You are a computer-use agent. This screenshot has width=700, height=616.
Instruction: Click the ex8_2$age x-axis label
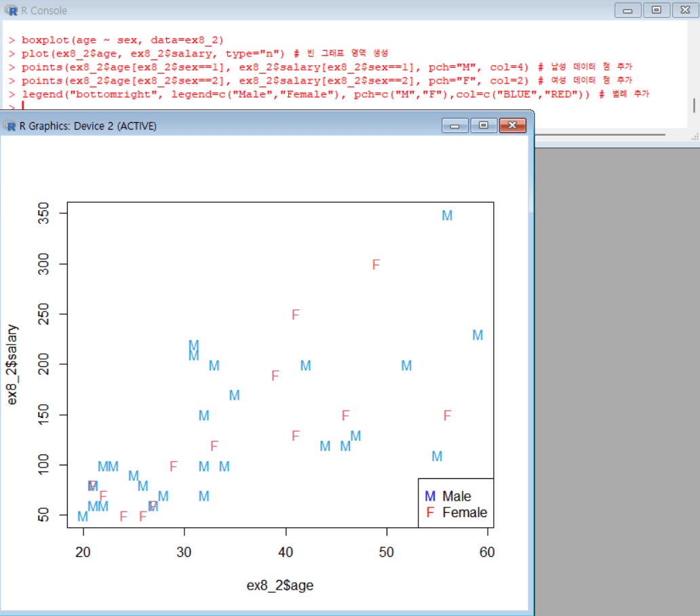279,585
